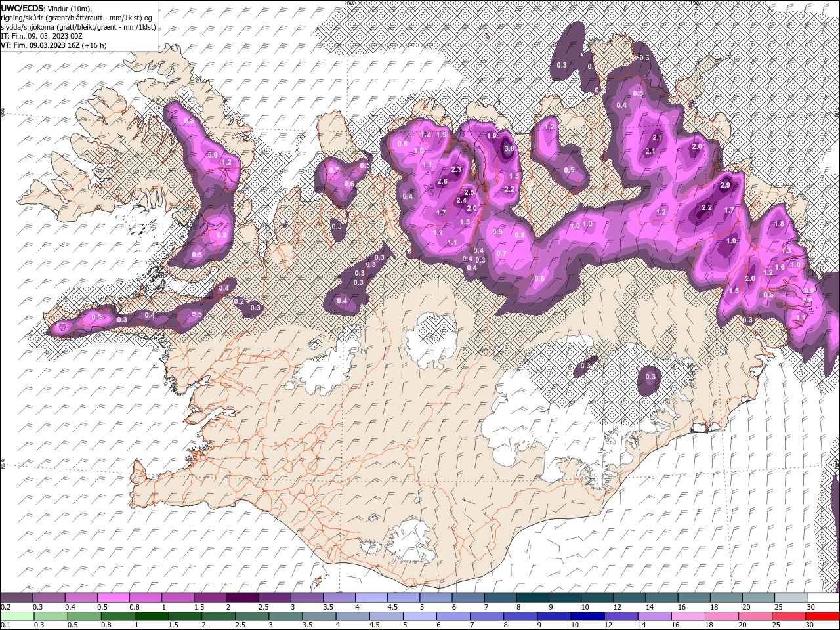840x630 pixels.
Task: Click the 3.8 snowfall value on the map
Action: pyautogui.click(x=509, y=149)
